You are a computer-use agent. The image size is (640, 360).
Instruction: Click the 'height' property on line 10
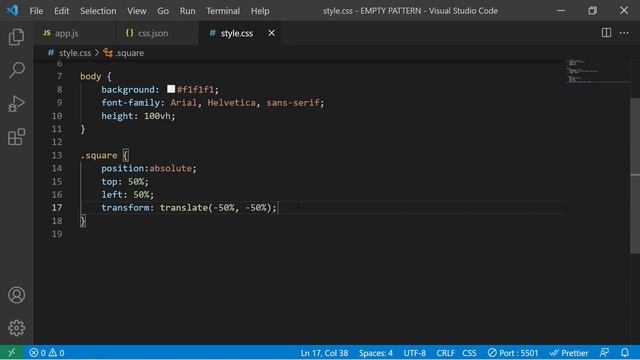click(117, 116)
